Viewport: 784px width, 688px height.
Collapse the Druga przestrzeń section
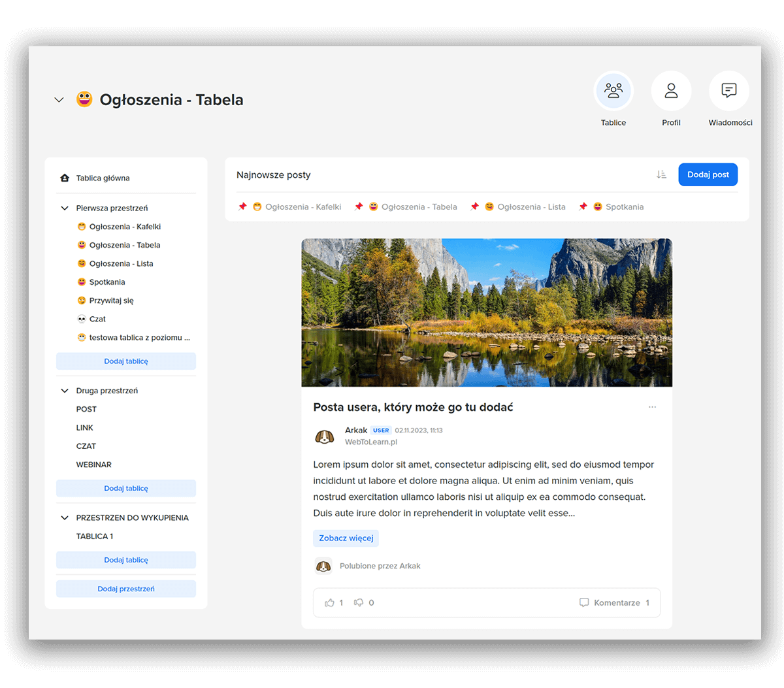point(65,391)
